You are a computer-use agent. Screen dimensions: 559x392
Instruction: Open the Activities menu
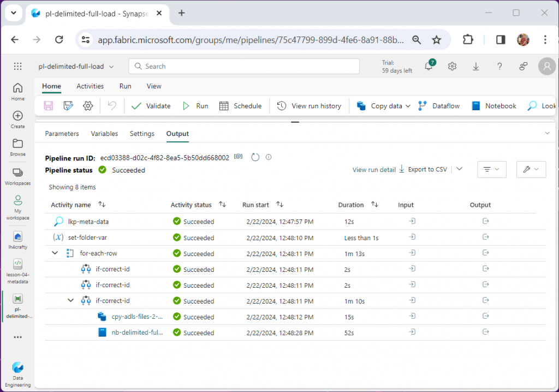coord(90,86)
